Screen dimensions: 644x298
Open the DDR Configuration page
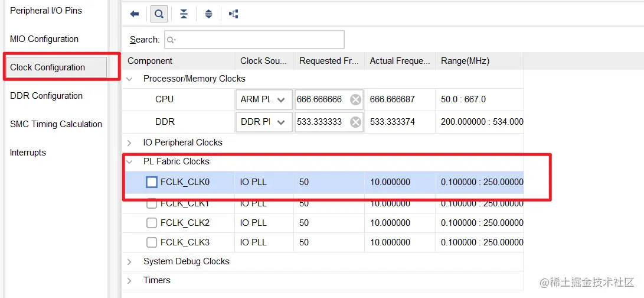(x=46, y=96)
